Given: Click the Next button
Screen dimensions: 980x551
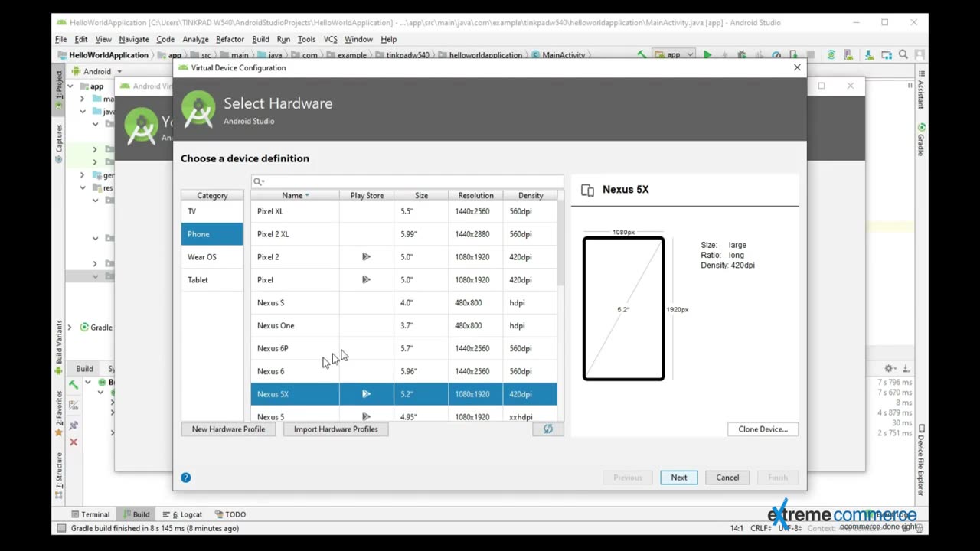Looking at the screenshot, I should [x=679, y=478].
